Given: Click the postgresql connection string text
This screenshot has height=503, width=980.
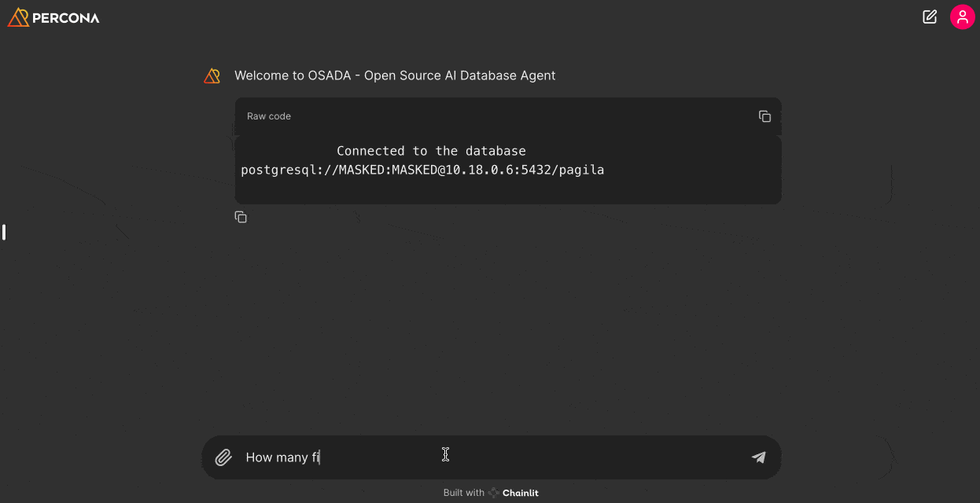Looking at the screenshot, I should pos(422,170).
